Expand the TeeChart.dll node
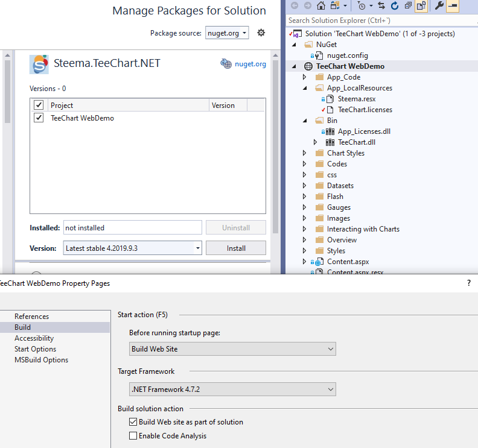 coord(315,142)
